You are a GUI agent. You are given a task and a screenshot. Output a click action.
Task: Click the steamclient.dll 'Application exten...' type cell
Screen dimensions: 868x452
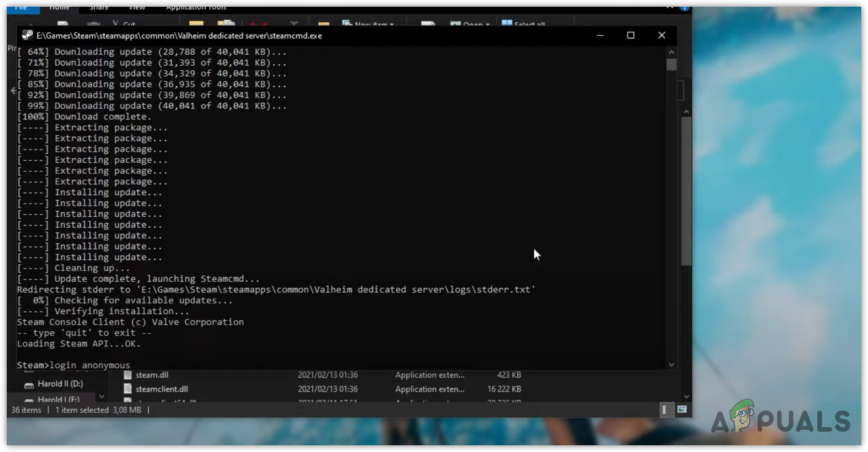point(430,389)
